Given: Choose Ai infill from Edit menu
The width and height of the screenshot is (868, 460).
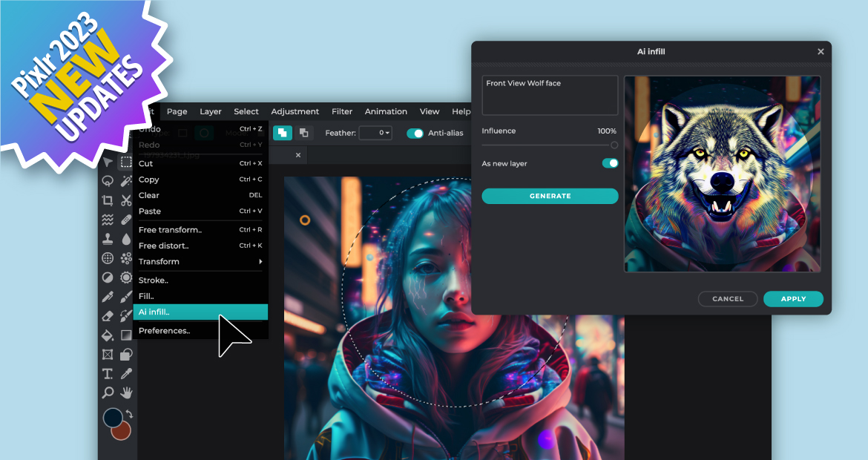Looking at the screenshot, I should [200, 312].
